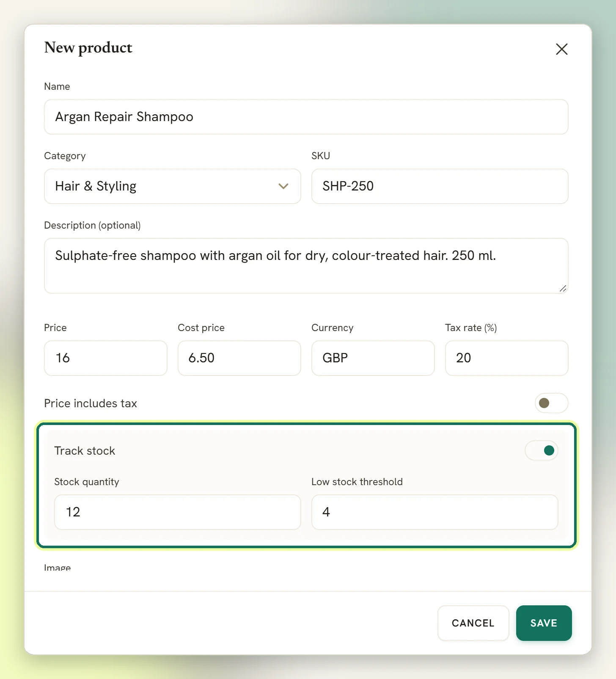Viewport: 616px width, 679px height.
Task: Disable the Track stock toggle
Action: click(541, 450)
